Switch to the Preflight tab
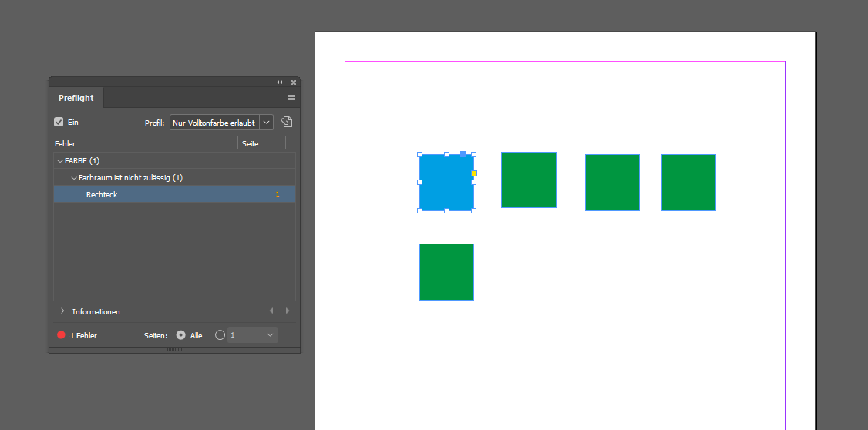The image size is (868, 430). point(76,98)
